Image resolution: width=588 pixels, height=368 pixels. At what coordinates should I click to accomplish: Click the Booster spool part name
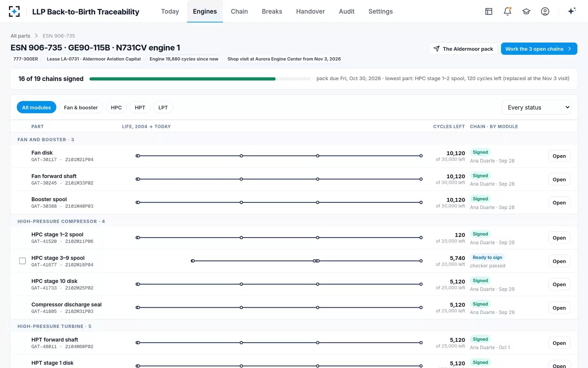coord(49,199)
